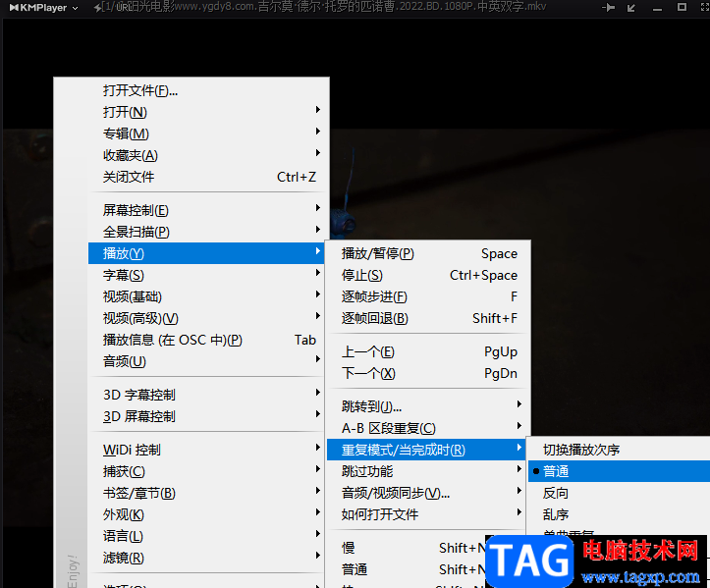Open the 外观(K) submenu
Viewport: 710px width, 588px height.
tap(206, 514)
